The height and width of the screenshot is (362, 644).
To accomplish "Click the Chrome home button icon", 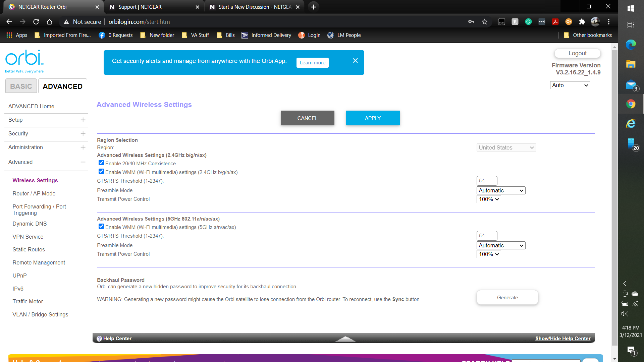I will [x=49, y=22].
